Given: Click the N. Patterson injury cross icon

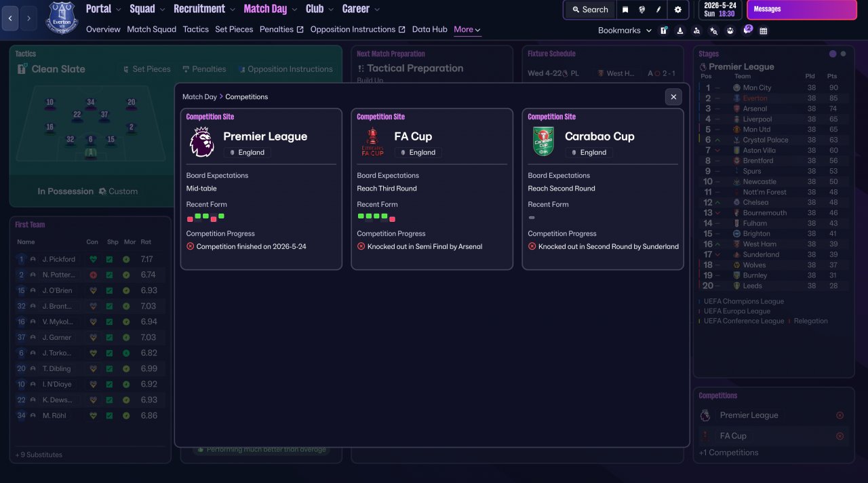Looking at the screenshot, I should coord(93,275).
